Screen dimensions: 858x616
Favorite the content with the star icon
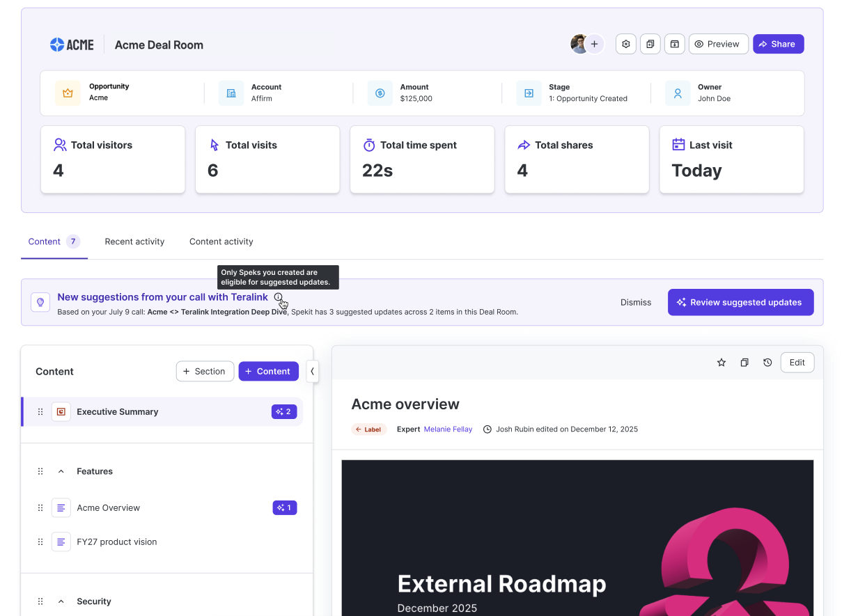click(721, 363)
